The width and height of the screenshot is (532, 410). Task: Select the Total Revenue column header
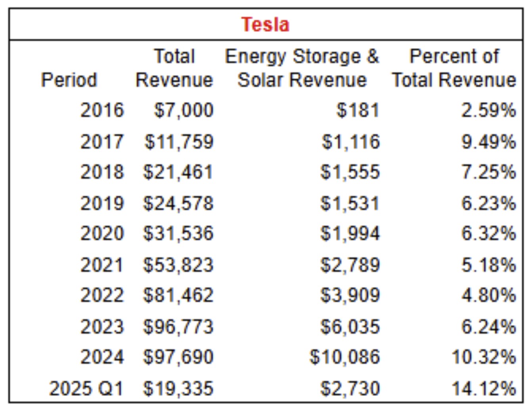coord(174,68)
